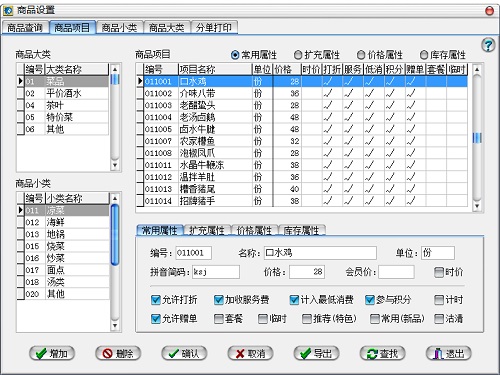Toggle the 允许打折 checkbox
Image resolution: width=500 pixels, height=375 pixels.
point(156,300)
